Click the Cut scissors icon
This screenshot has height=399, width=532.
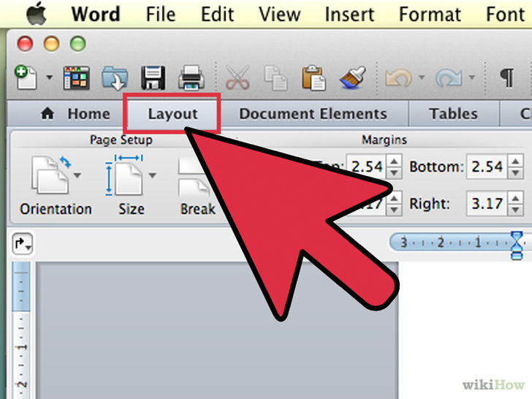tap(237, 77)
